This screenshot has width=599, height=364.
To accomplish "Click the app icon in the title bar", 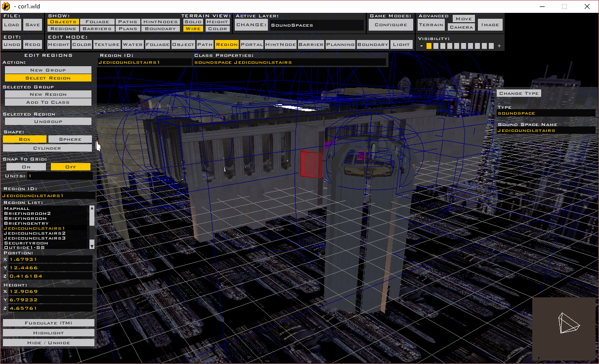I will (x=7, y=6).
